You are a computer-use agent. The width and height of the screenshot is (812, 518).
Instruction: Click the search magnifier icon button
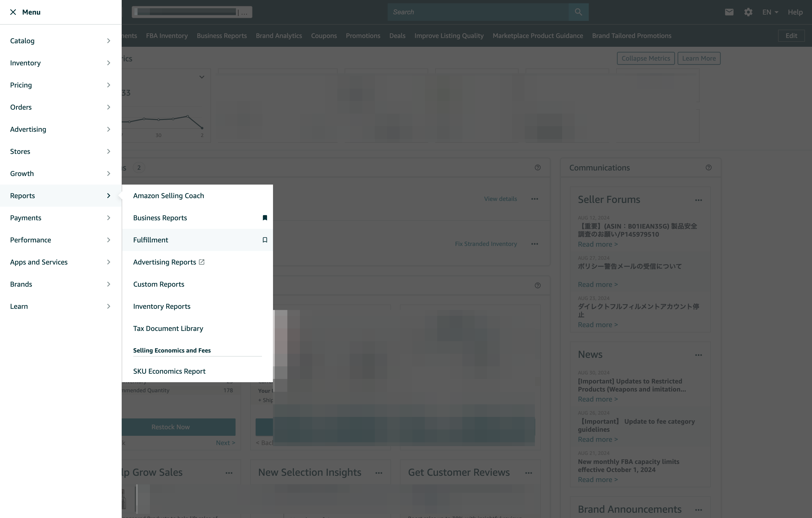point(578,12)
